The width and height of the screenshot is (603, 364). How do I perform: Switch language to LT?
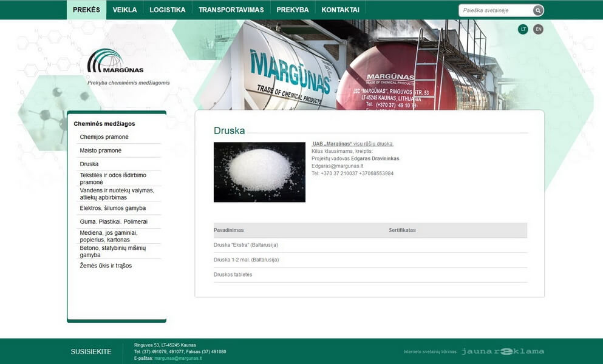(523, 29)
